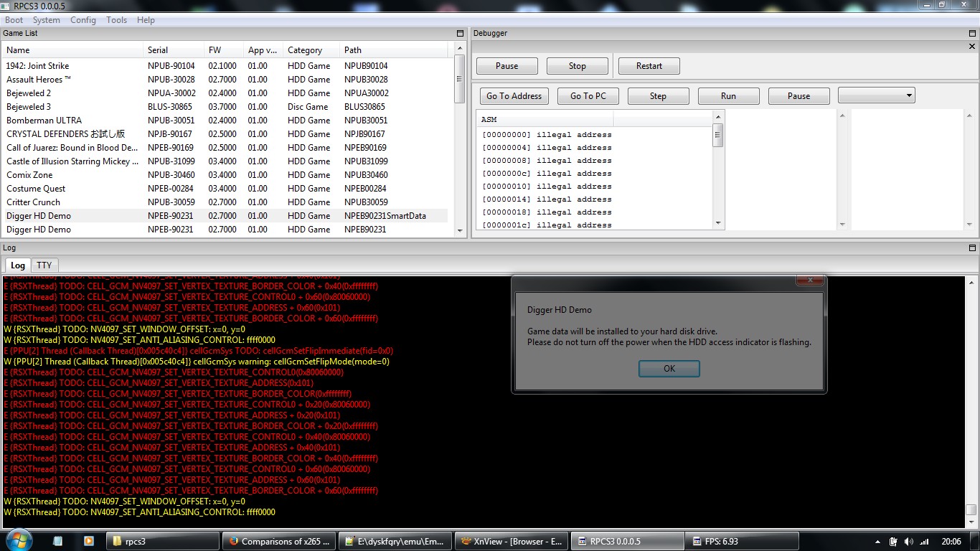Close the debugger toolbar with X
This screenshot has height=551, width=980.
coord(972,47)
